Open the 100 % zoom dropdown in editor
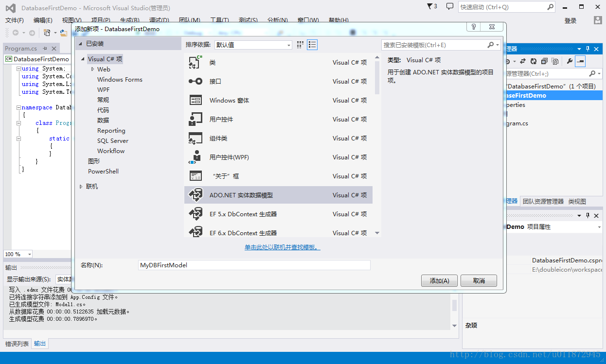Image resolution: width=606 pixels, height=364 pixels. pyautogui.click(x=29, y=254)
